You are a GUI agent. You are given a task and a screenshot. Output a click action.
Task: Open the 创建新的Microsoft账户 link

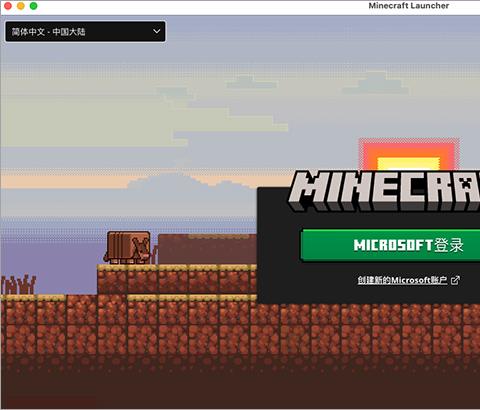[402, 280]
